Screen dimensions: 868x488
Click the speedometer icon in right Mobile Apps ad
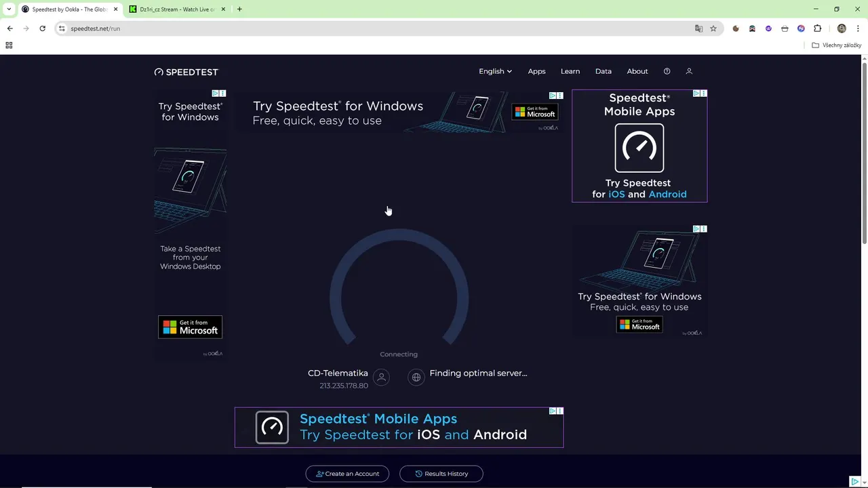[639, 148]
